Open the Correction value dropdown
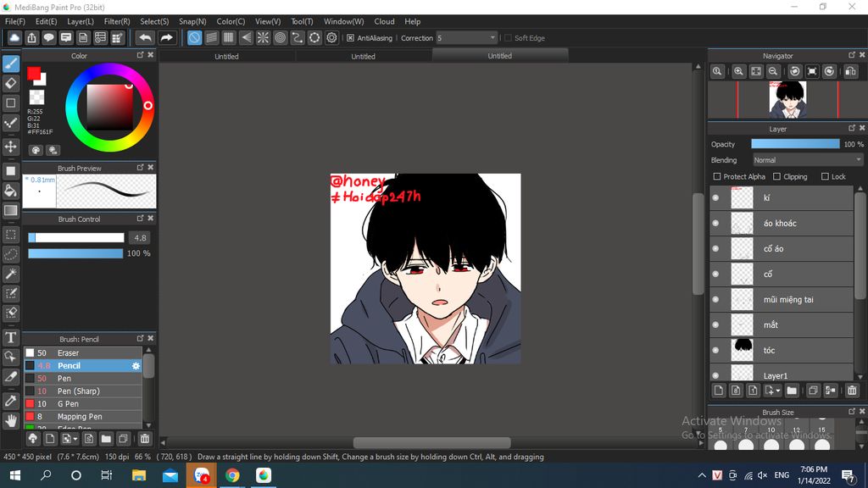Image resolution: width=868 pixels, height=488 pixels. pos(492,38)
